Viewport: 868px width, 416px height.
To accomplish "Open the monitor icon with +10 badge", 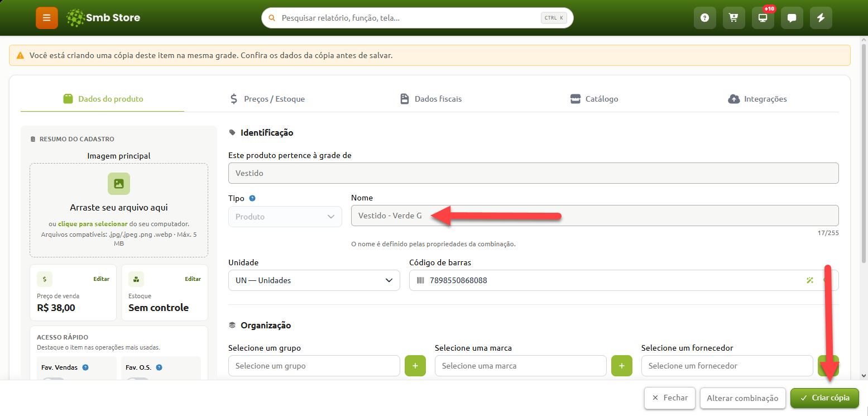I will pyautogui.click(x=763, y=18).
